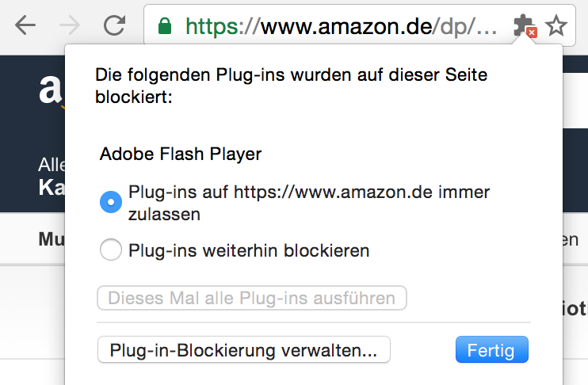The image size is (588, 385).
Task: Click the popup's blocked plug-ins heading text
Action: (x=290, y=86)
